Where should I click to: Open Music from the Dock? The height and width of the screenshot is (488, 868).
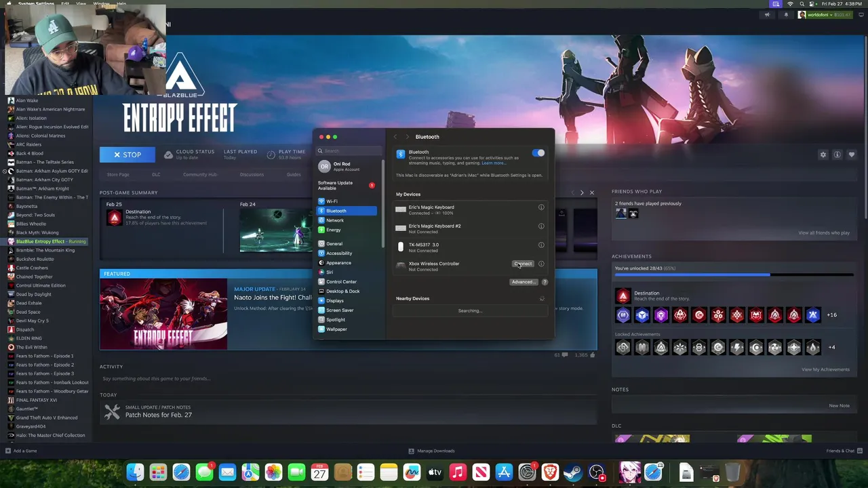[x=458, y=472]
